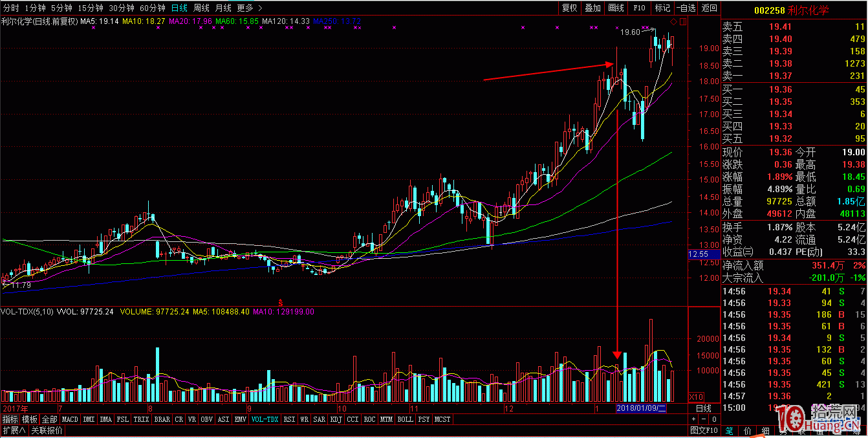Open the 图文F10 tab
The width and height of the screenshot is (868, 438).
[x=704, y=430]
